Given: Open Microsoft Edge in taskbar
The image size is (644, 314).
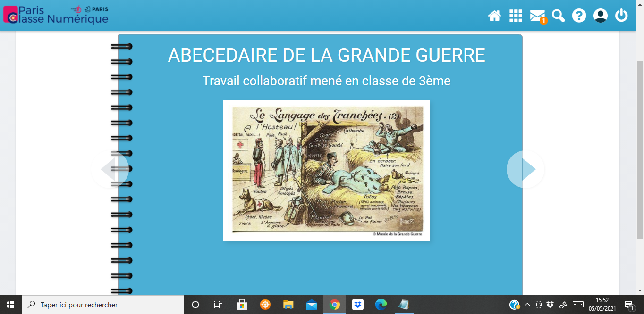Looking at the screenshot, I should point(381,305).
